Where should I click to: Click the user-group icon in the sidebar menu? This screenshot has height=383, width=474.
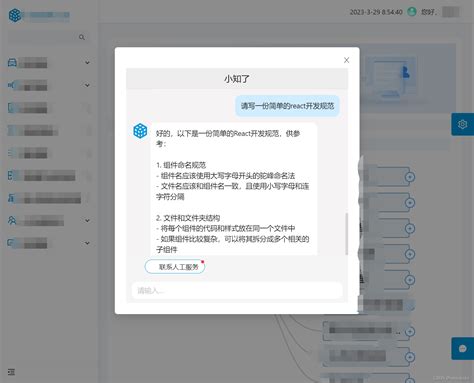pos(12,220)
